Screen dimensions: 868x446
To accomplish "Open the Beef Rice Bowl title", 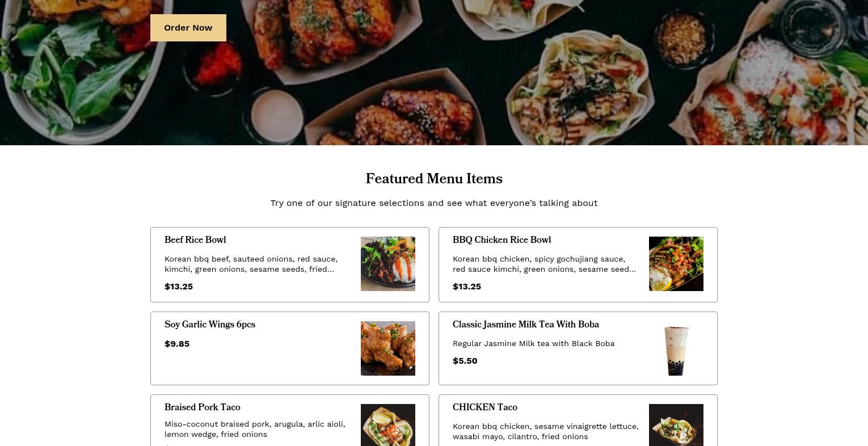I will tap(195, 240).
